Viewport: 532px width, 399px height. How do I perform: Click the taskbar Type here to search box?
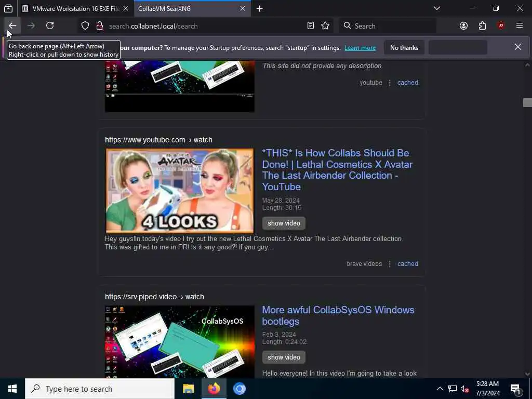pyautogui.click(x=100, y=389)
